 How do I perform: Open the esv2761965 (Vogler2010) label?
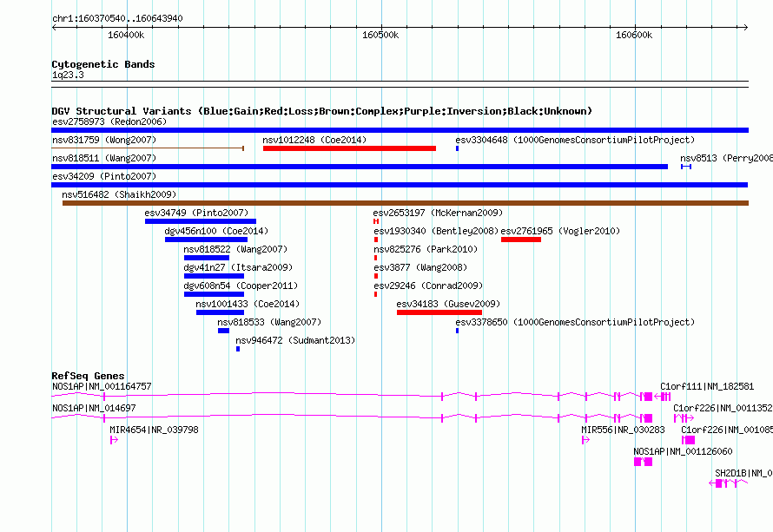(x=560, y=231)
